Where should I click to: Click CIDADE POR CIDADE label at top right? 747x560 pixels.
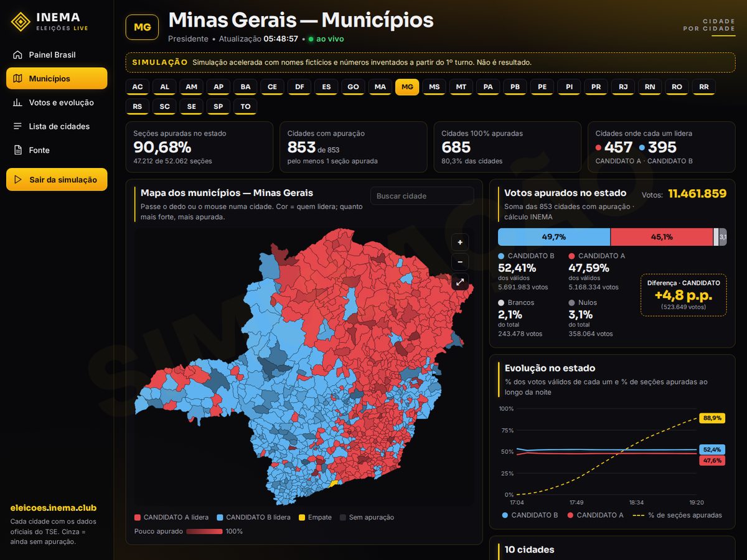[709, 25]
